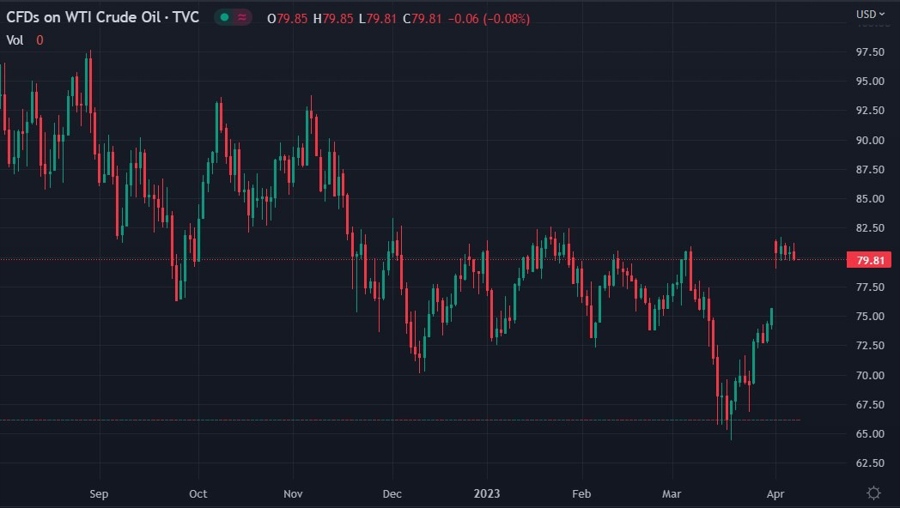
Task: Click the Vol value 0
Action: click(40, 40)
